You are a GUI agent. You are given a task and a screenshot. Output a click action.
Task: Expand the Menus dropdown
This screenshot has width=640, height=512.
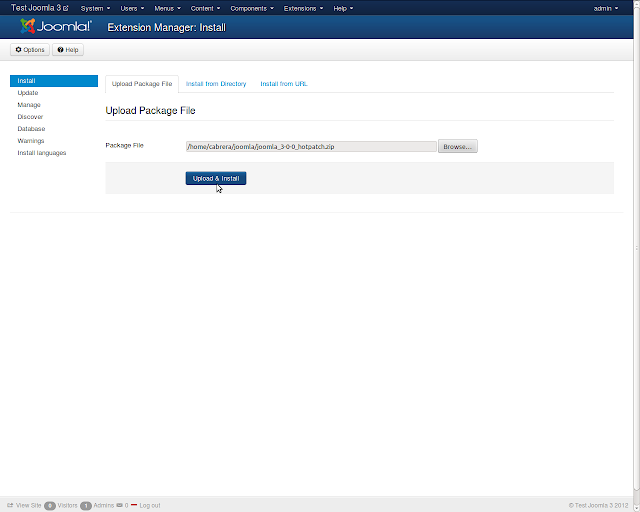(x=167, y=8)
